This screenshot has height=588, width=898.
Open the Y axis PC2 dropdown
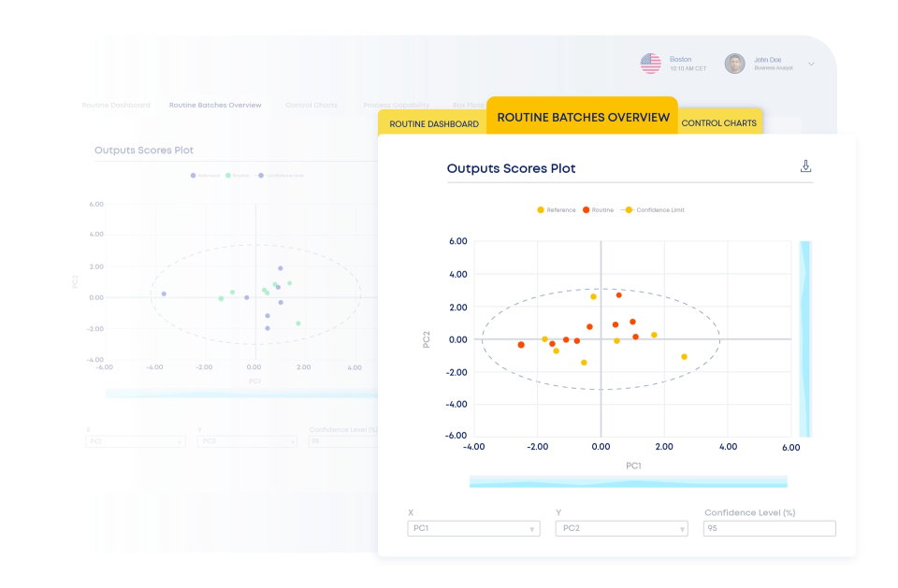point(621,528)
